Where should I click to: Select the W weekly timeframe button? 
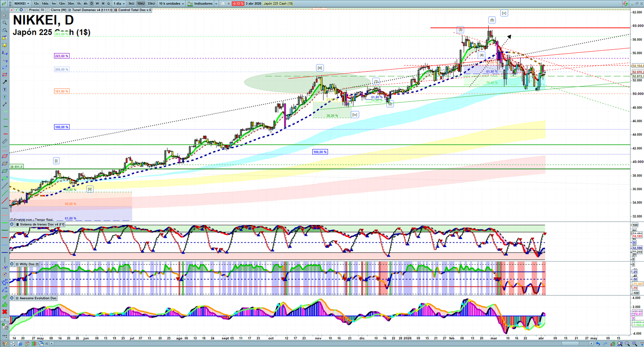coord(97,4)
